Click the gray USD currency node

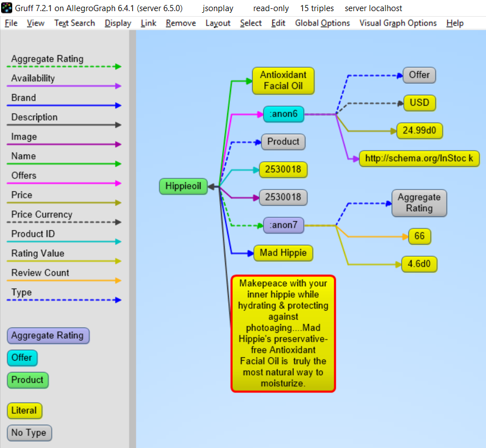[x=419, y=103]
